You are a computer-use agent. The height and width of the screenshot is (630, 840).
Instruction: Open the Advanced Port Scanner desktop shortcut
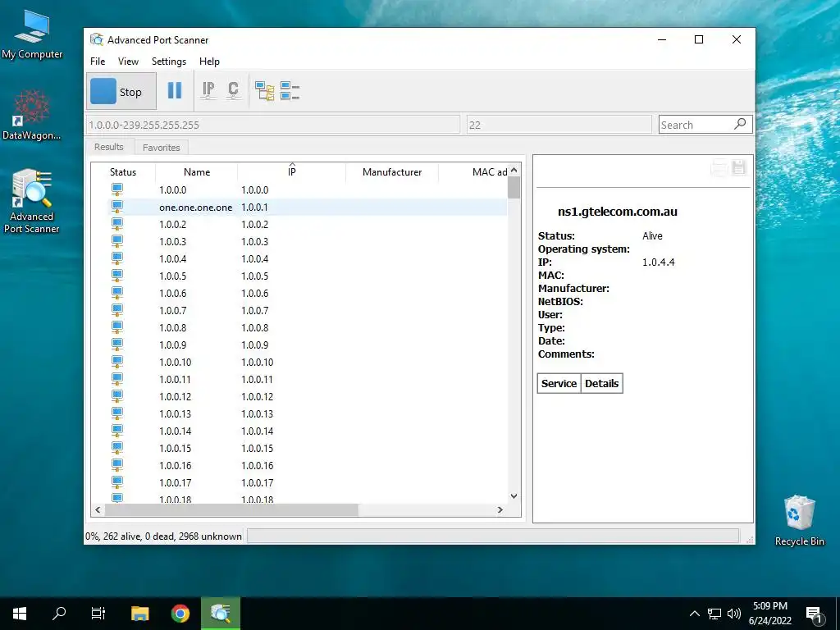(x=32, y=202)
